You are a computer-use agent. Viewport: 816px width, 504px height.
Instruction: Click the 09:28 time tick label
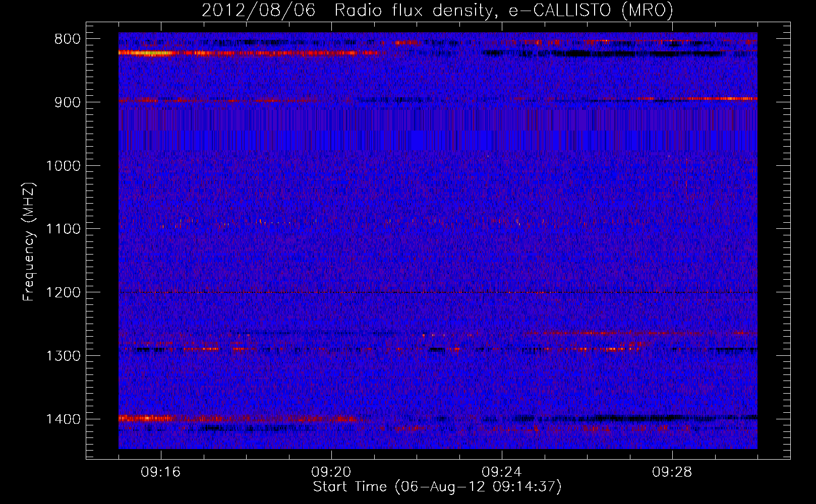(x=672, y=472)
